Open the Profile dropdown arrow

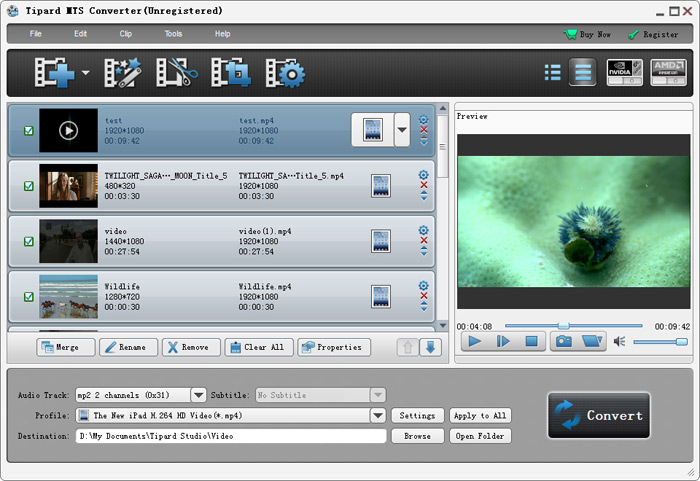click(378, 416)
